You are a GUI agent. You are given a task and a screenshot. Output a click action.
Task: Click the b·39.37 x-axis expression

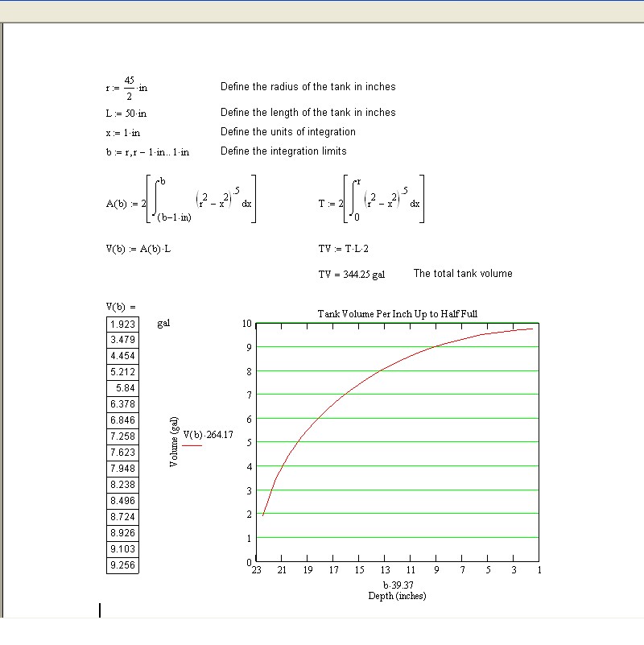click(x=397, y=585)
